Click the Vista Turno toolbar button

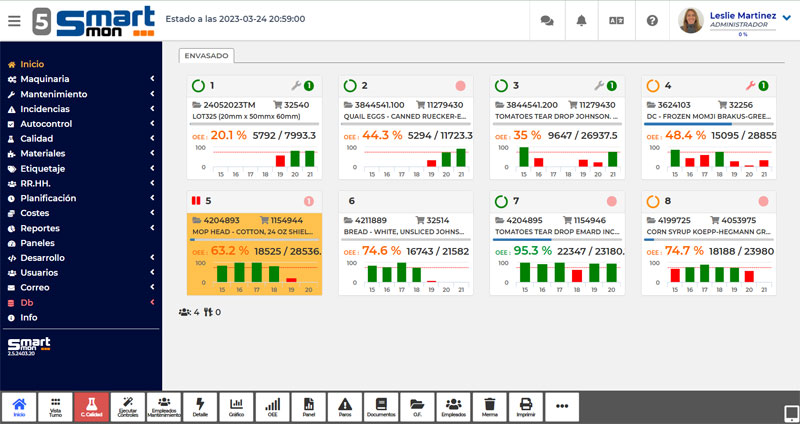56,406
